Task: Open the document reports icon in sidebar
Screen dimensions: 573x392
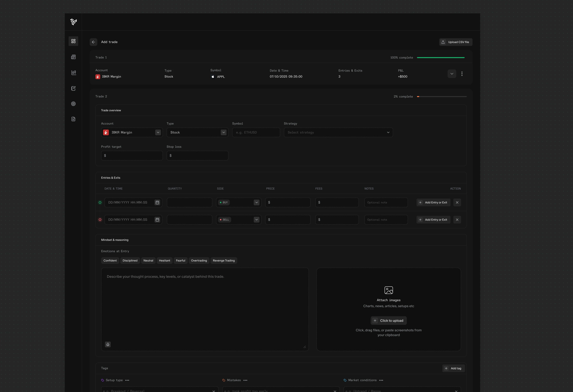Action: (73, 119)
